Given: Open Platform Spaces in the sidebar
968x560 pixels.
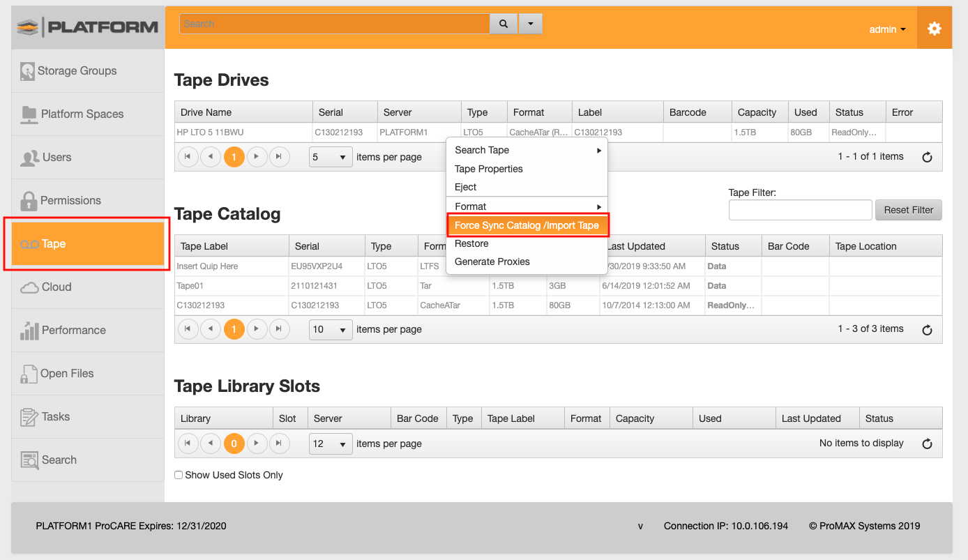Looking at the screenshot, I should (88, 114).
